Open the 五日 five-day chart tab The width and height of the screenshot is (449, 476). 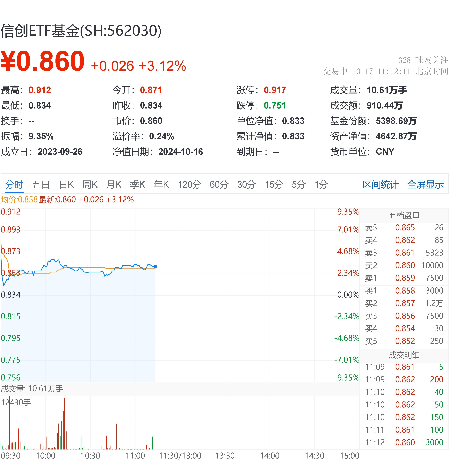(41, 185)
